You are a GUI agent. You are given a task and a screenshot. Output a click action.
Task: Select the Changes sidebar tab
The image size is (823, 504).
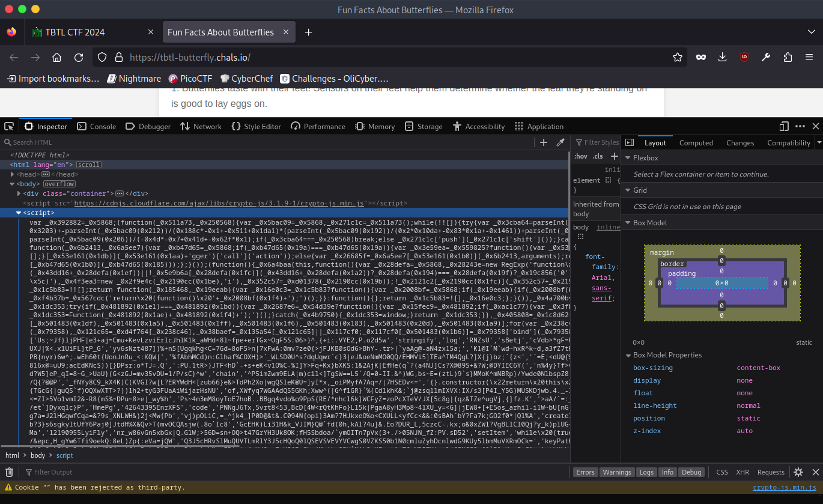740,142
